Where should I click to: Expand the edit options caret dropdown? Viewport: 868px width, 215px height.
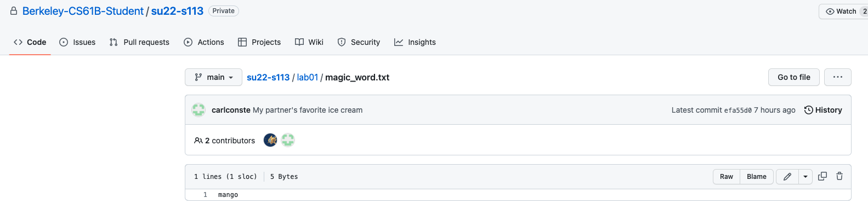pyautogui.click(x=805, y=177)
